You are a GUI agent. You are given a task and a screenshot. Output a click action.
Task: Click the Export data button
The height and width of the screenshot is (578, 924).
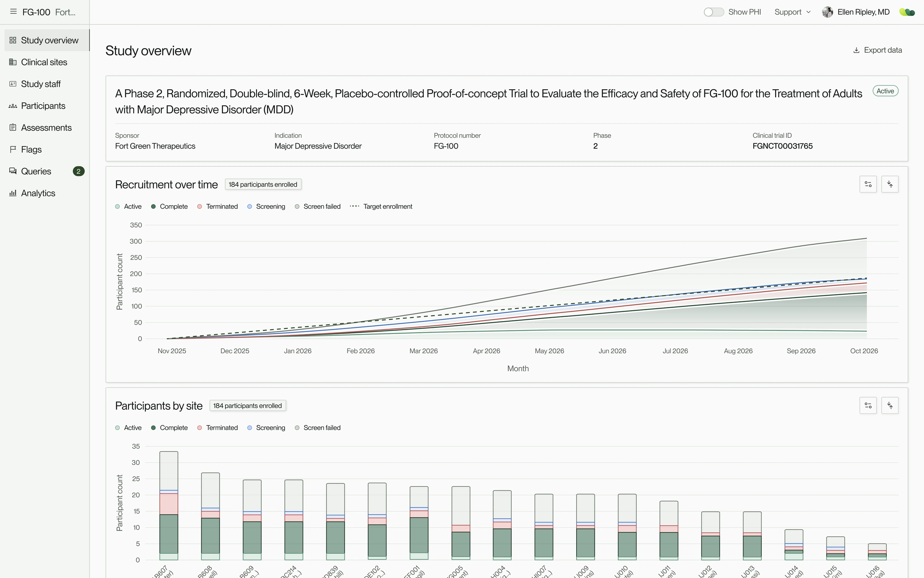coord(877,50)
